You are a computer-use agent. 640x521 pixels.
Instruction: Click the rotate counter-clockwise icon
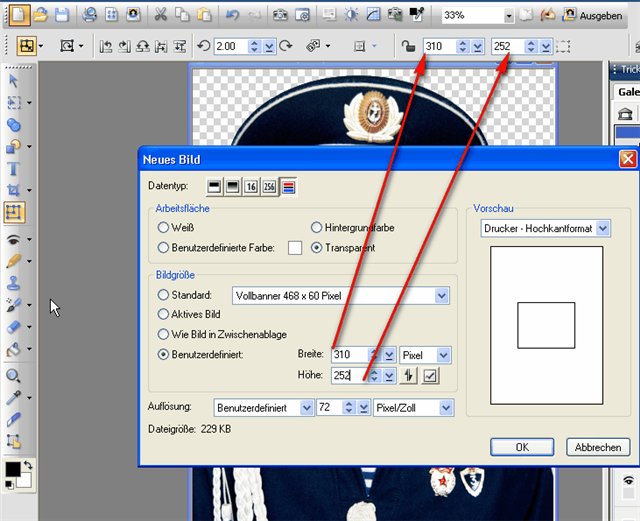click(203, 46)
